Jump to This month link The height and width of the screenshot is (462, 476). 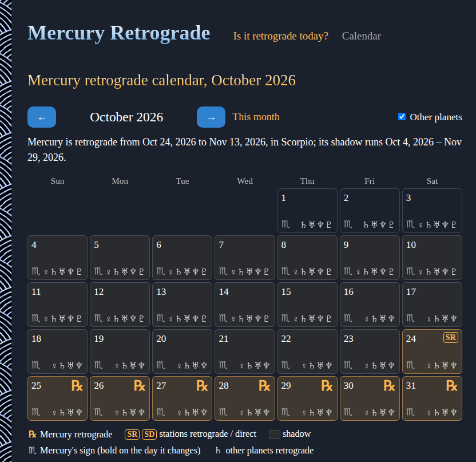[x=256, y=117]
